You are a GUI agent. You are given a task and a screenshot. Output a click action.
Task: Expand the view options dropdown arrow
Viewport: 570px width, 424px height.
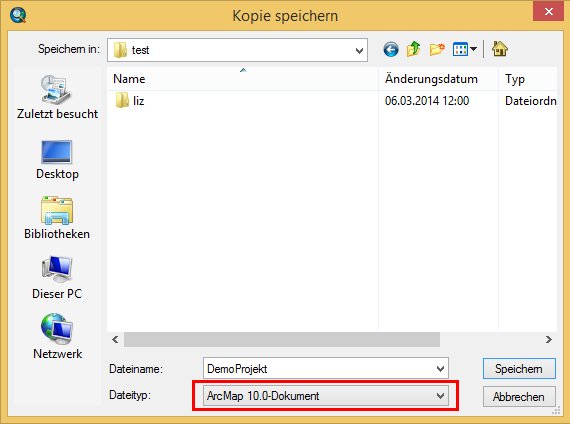click(x=473, y=49)
